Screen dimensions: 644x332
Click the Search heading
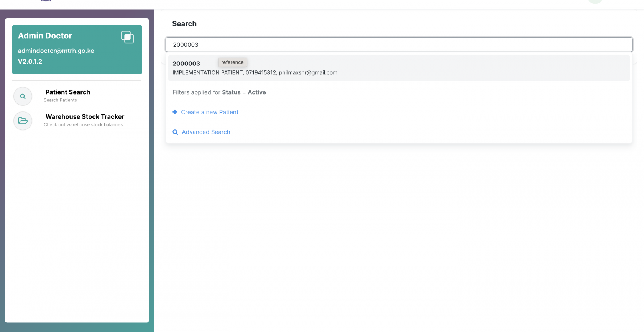point(184,24)
